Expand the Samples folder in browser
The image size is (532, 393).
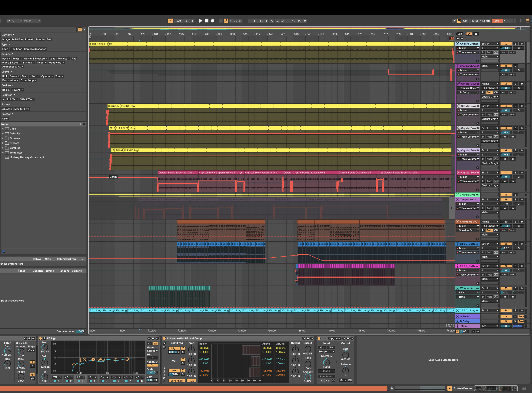coord(3,148)
